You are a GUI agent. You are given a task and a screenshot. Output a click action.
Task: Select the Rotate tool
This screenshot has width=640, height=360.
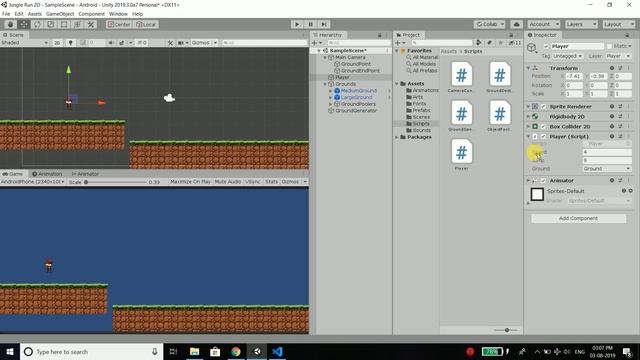(37, 24)
